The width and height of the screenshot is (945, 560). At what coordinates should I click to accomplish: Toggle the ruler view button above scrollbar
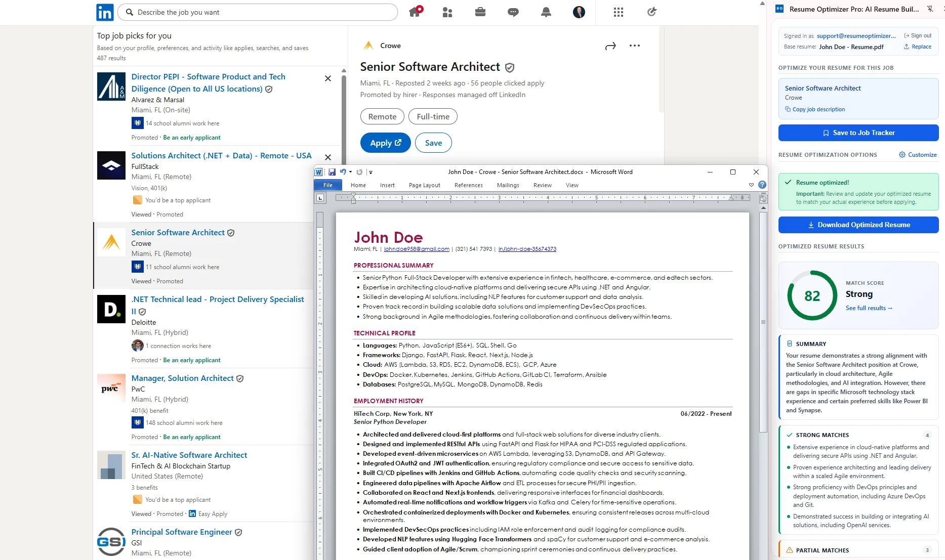[x=763, y=199]
